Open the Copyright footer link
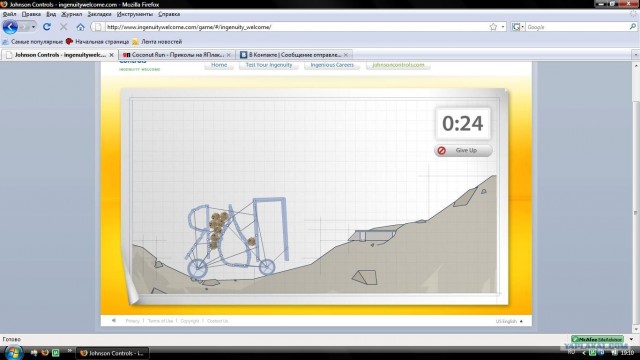The height and width of the screenshot is (360, 640). click(x=190, y=321)
